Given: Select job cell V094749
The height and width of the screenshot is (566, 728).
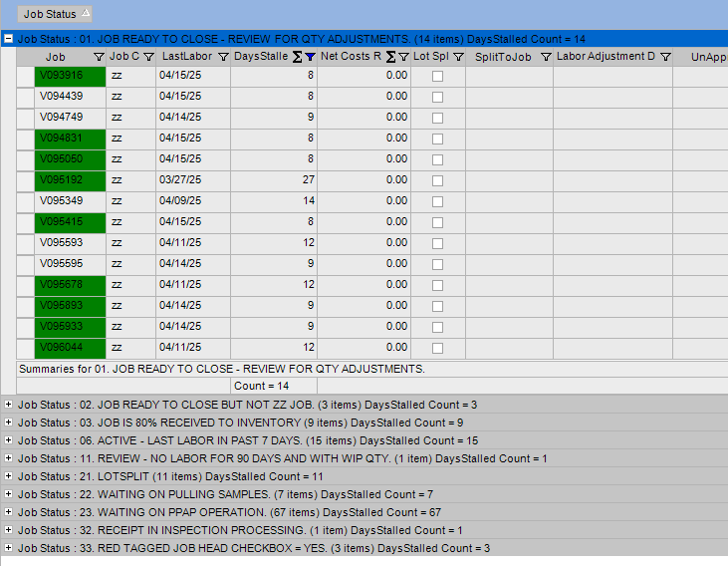Looking at the screenshot, I should click(70, 118).
